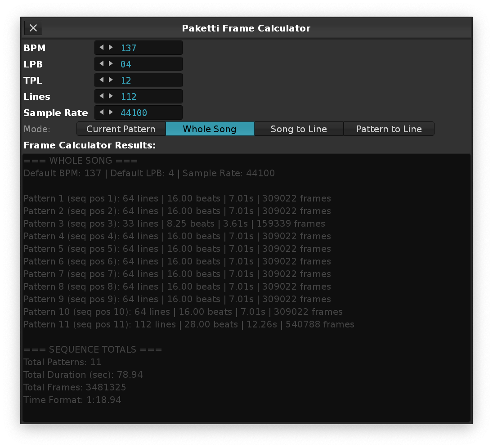Decrease the Sample Rate with left arrow

[101, 112]
